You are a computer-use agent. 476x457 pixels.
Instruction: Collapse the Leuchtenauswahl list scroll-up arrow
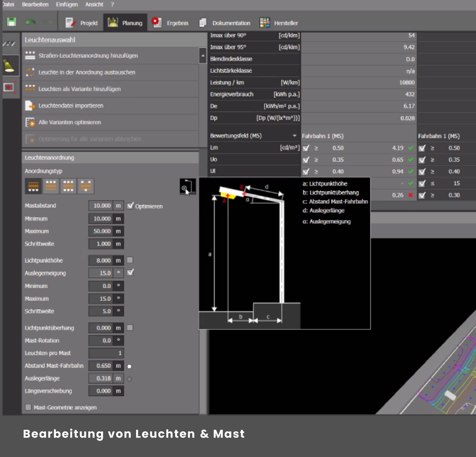tap(203, 56)
